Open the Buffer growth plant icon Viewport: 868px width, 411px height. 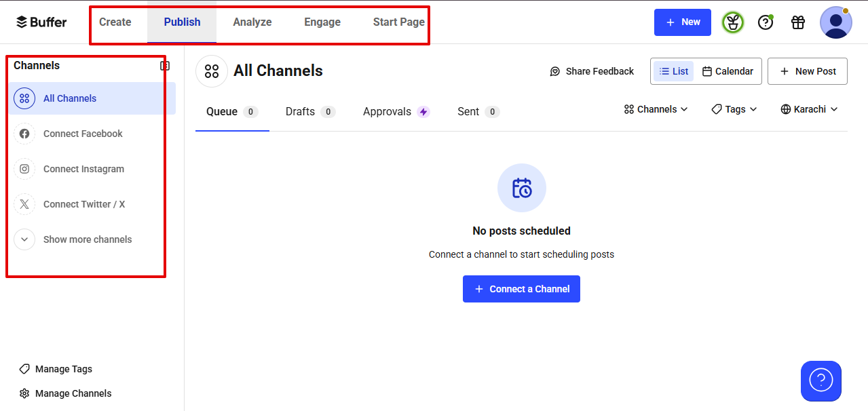pos(732,22)
